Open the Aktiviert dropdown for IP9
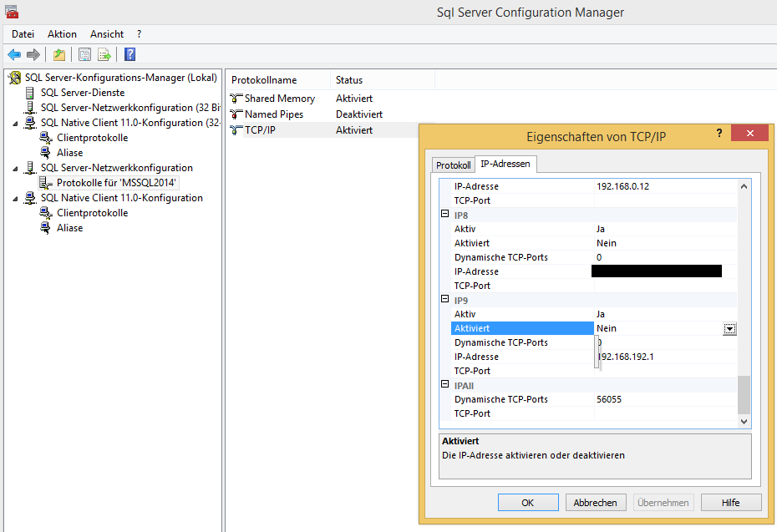The image size is (777, 532). coord(729,328)
